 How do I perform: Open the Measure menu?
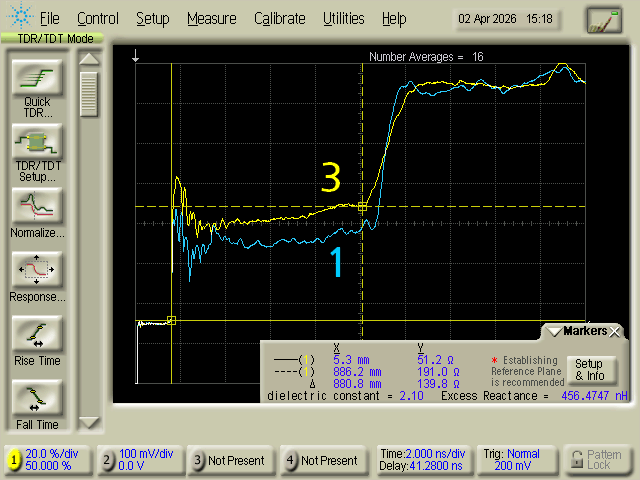coord(211,18)
